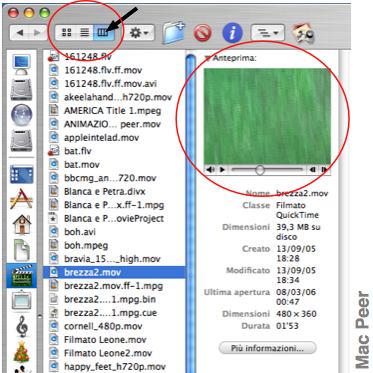Open the Pictures folder in the sidebar
Image resolution: width=373 pixels, height=373 pixels.
(21, 301)
